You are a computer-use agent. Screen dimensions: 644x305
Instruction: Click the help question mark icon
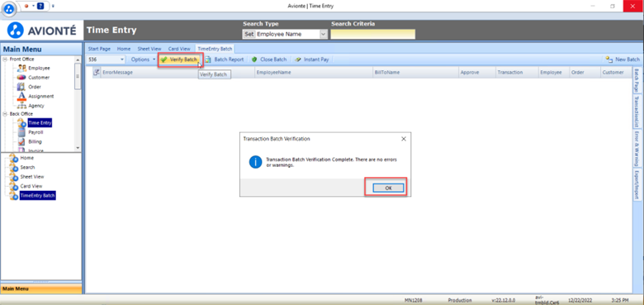[40, 6]
